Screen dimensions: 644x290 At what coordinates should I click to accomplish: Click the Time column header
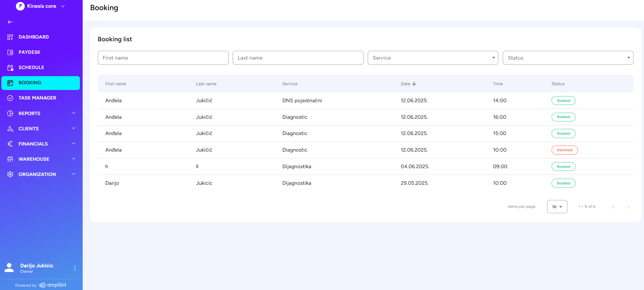point(498,84)
